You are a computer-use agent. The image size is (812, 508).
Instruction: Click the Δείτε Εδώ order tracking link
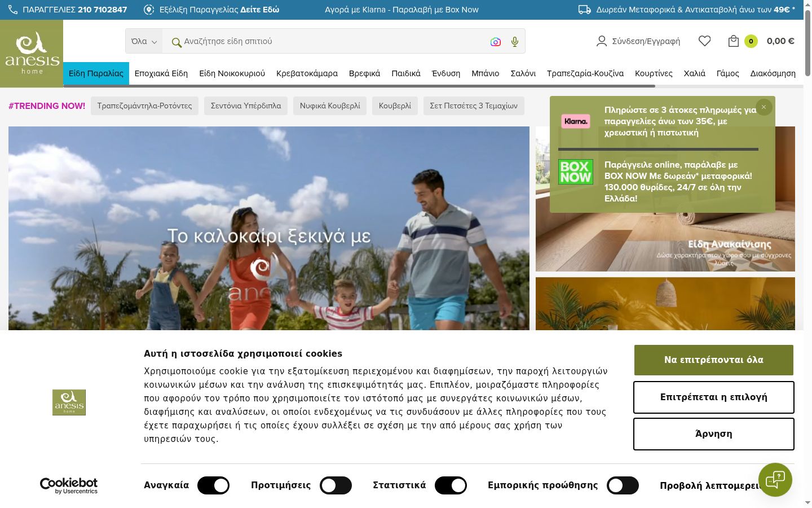[x=259, y=10]
